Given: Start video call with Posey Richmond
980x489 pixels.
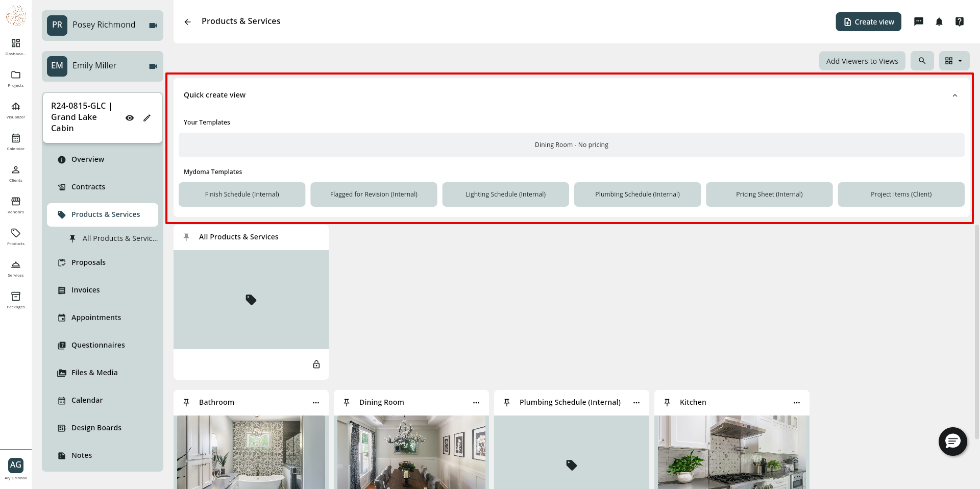Looking at the screenshot, I should tap(153, 26).
